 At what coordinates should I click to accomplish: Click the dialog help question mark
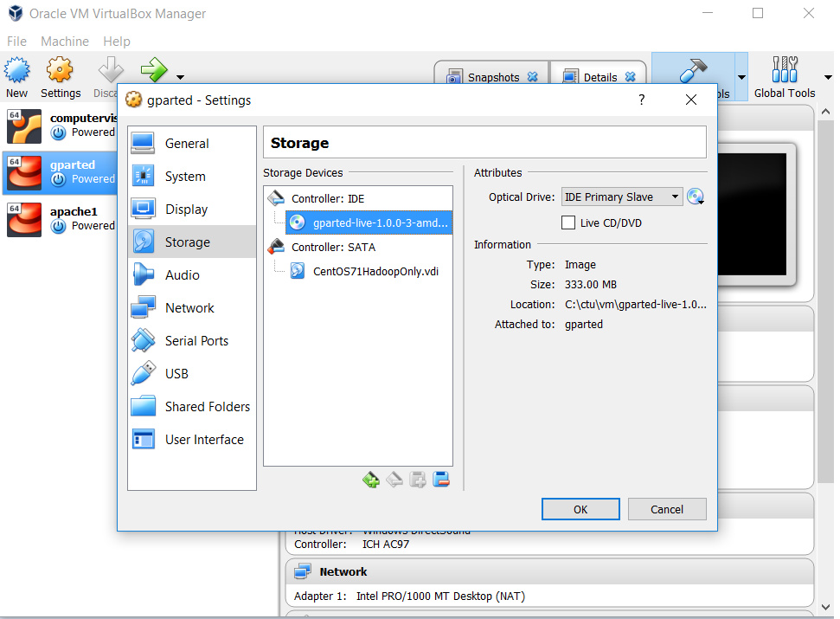pos(641,100)
